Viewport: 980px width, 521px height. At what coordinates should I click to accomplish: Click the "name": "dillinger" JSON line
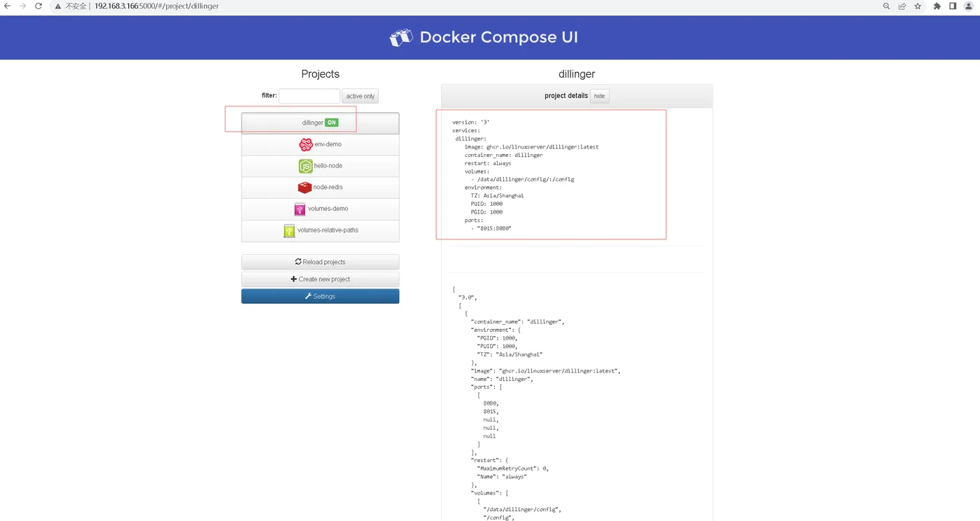(x=502, y=379)
